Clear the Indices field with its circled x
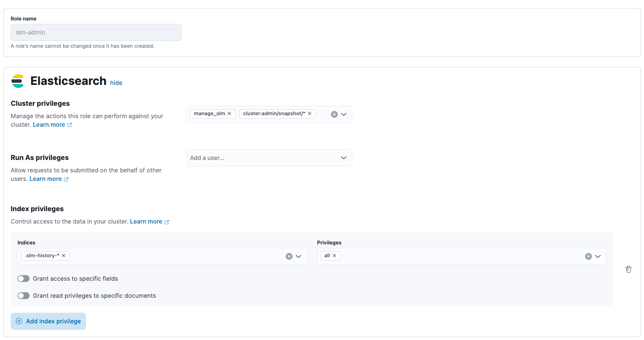Image resolution: width=644 pixels, height=340 pixels. tap(289, 256)
